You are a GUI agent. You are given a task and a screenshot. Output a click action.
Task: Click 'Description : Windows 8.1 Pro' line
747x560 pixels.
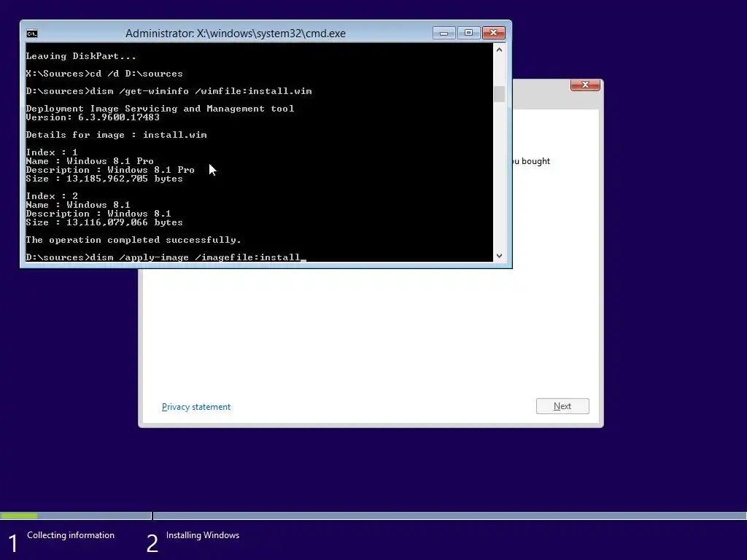coord(110,170)
